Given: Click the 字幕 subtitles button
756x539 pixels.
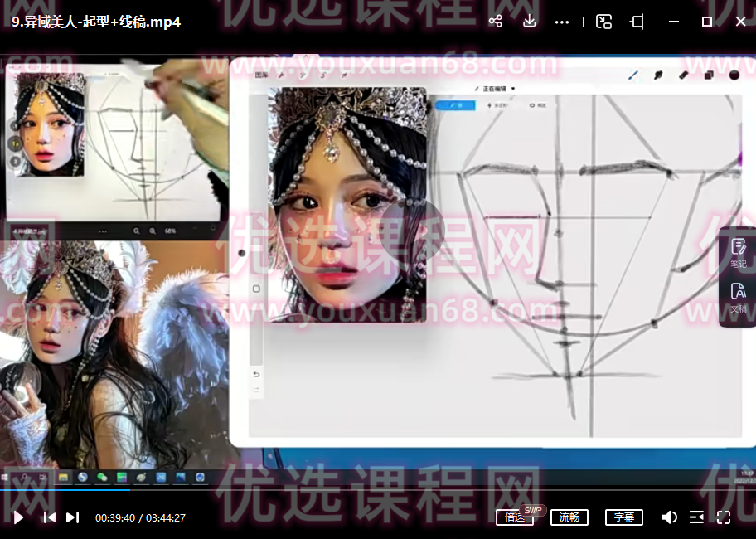Looking at the screenshot, I should tap(623, 517).
